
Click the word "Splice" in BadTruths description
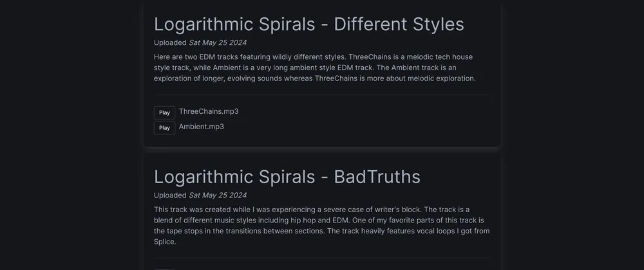(165, 242)
